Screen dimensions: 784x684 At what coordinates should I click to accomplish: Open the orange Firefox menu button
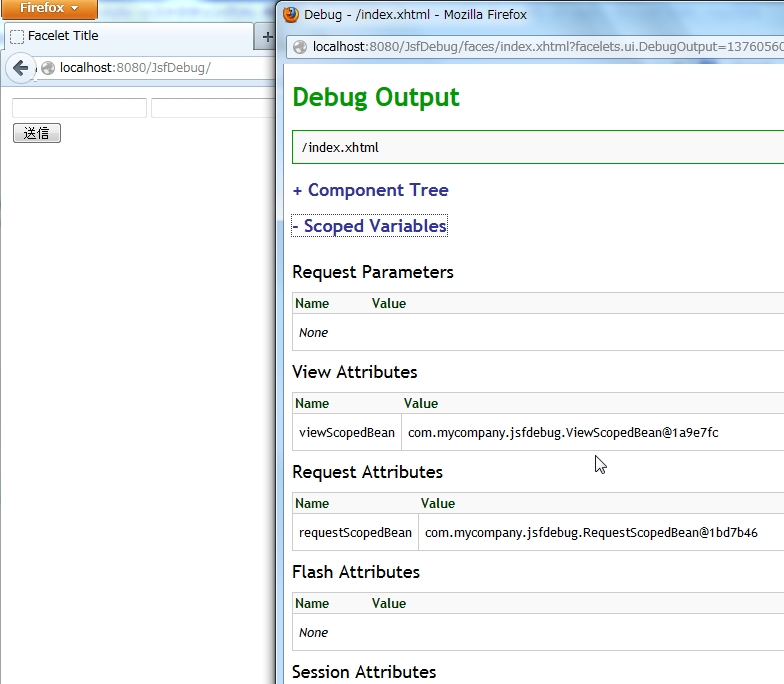pyautogui.click(x=49, y=8)
